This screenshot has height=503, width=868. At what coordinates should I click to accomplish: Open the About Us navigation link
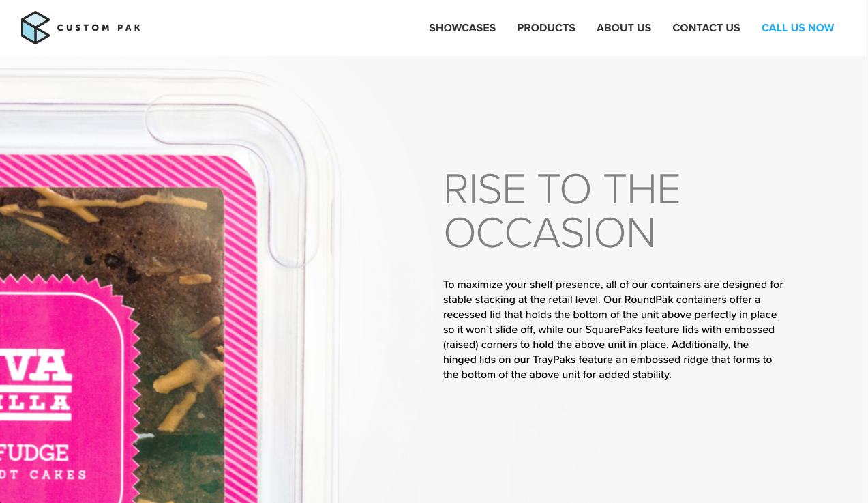(624, 28)
